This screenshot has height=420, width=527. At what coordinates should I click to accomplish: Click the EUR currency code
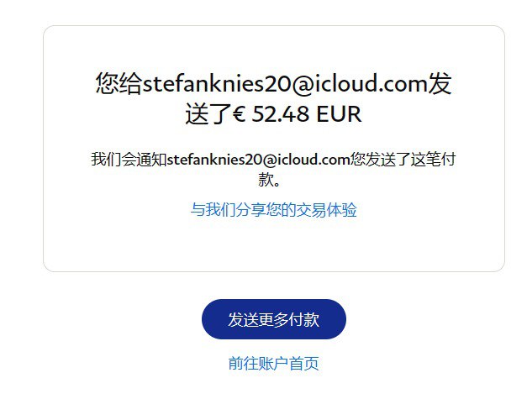[339, 113]
